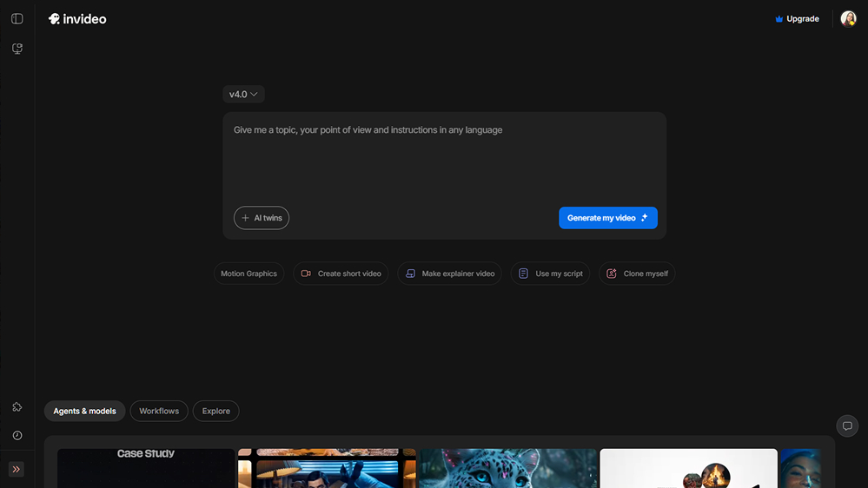Open the puzzle-piece plugins icon
Viewport: 868px width, 488px height.
pyautogui.click(x=17, y=407)
